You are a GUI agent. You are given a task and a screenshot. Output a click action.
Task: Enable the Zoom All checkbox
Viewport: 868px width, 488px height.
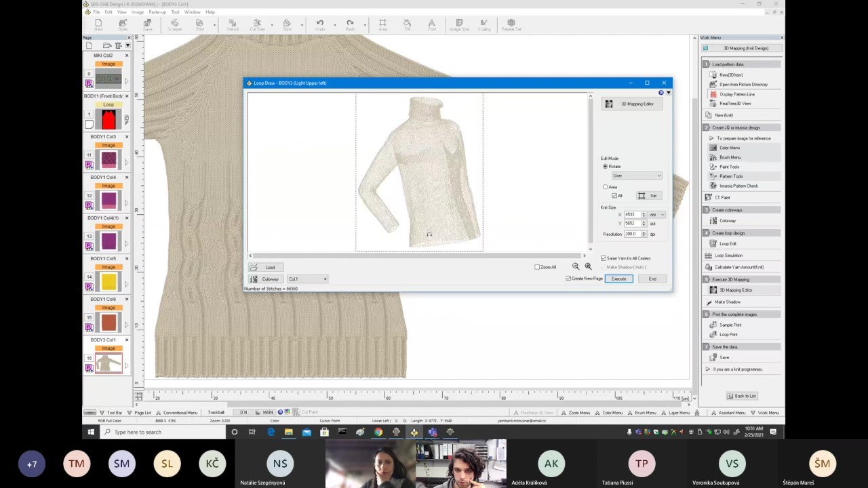tap(537, 267)
